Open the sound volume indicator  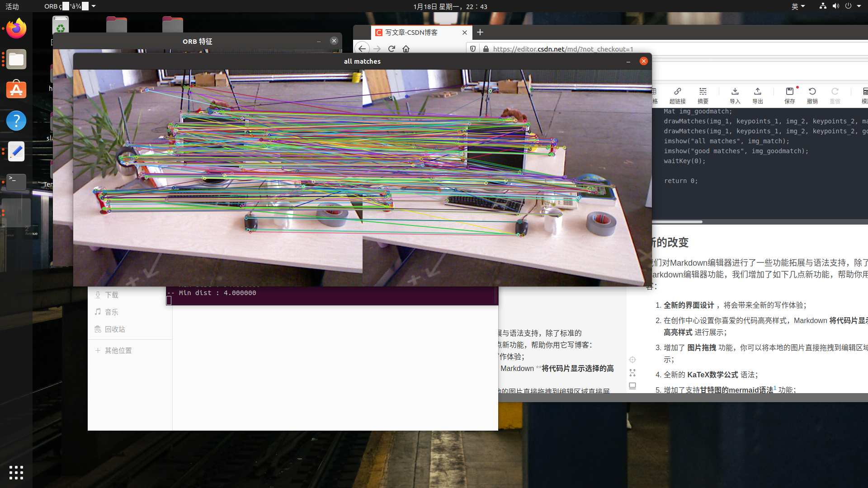click(x=835, y=6)
